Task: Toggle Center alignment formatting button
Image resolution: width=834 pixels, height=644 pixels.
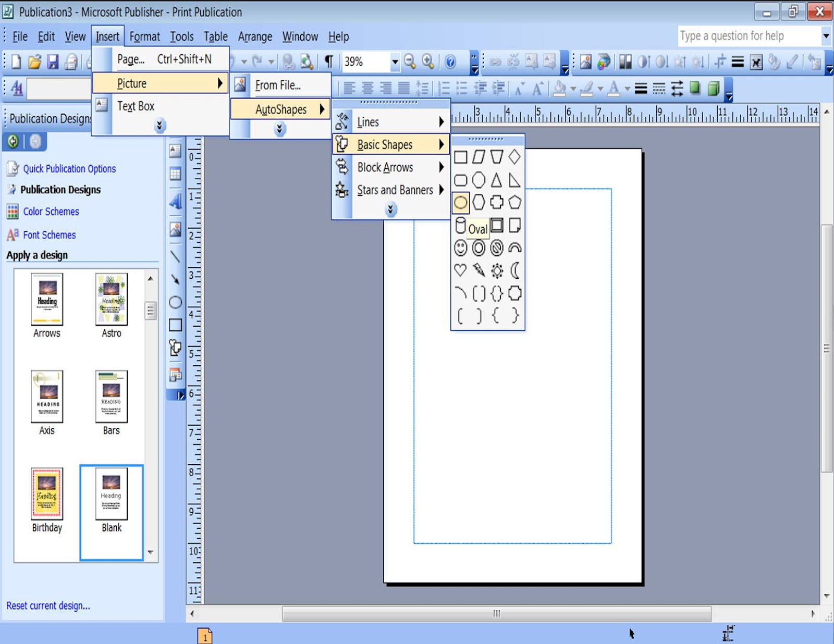Action: point(367,89)
